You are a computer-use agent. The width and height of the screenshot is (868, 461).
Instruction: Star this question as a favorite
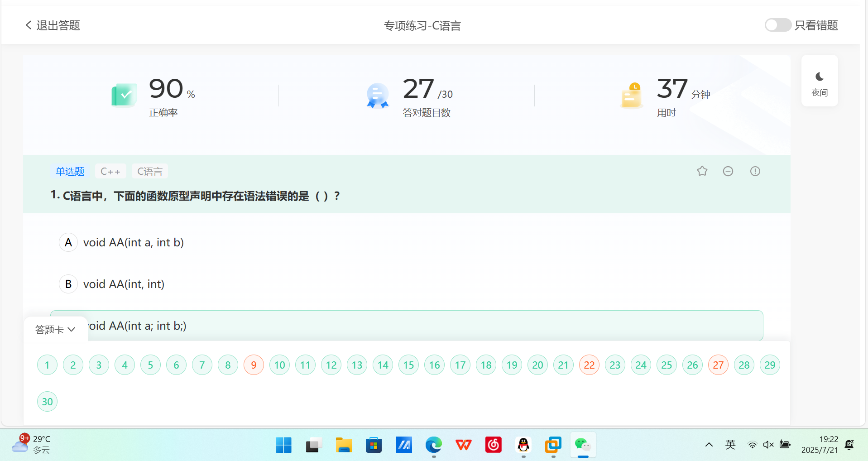pyautogui.click(x=702, y=171)
